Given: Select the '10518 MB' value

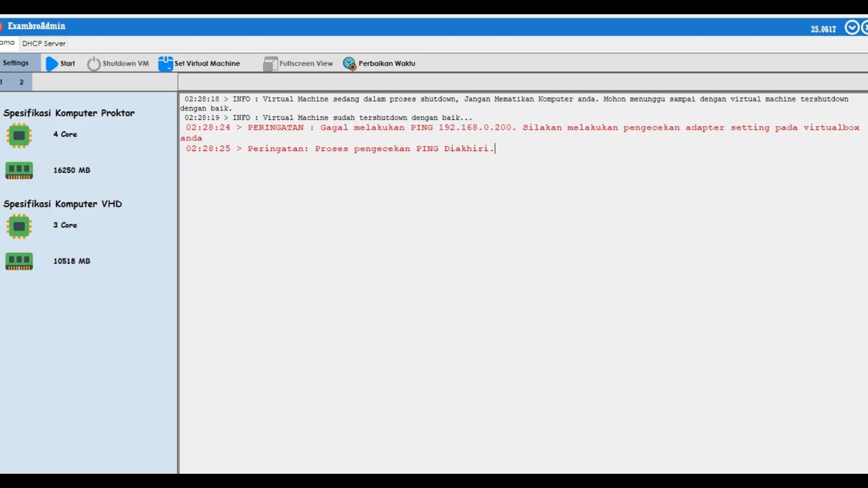Looking at the screenshot, I should tap(72, 261).
